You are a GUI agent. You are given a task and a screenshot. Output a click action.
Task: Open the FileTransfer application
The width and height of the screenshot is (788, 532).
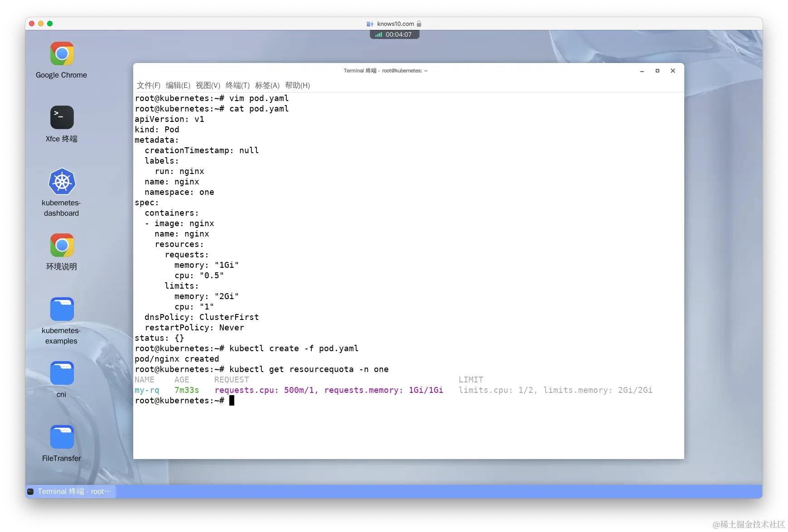(x=61, y=436)
